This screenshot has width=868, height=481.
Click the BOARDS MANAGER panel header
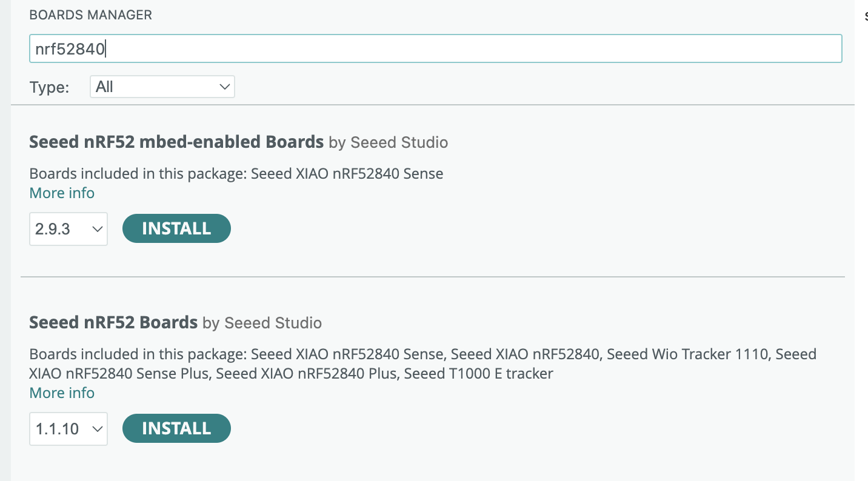(90, 15)
